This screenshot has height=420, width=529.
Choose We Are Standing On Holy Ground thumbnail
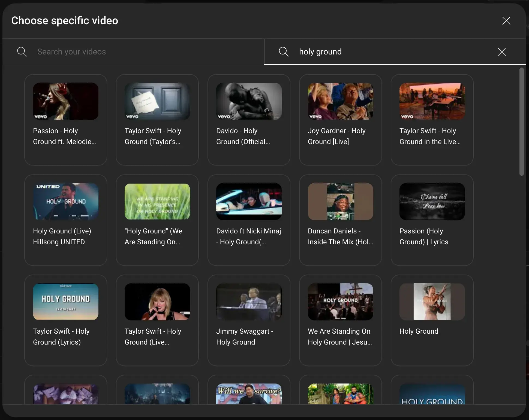341,302
